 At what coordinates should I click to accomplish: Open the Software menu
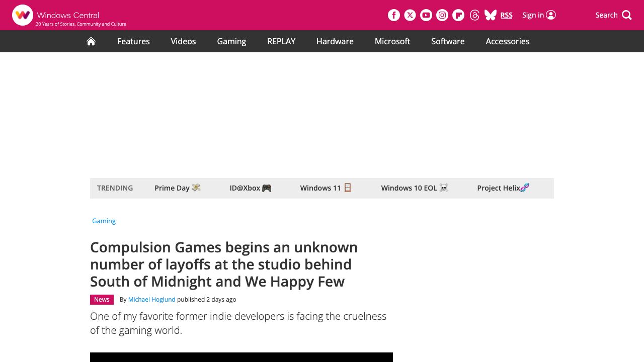448,41
